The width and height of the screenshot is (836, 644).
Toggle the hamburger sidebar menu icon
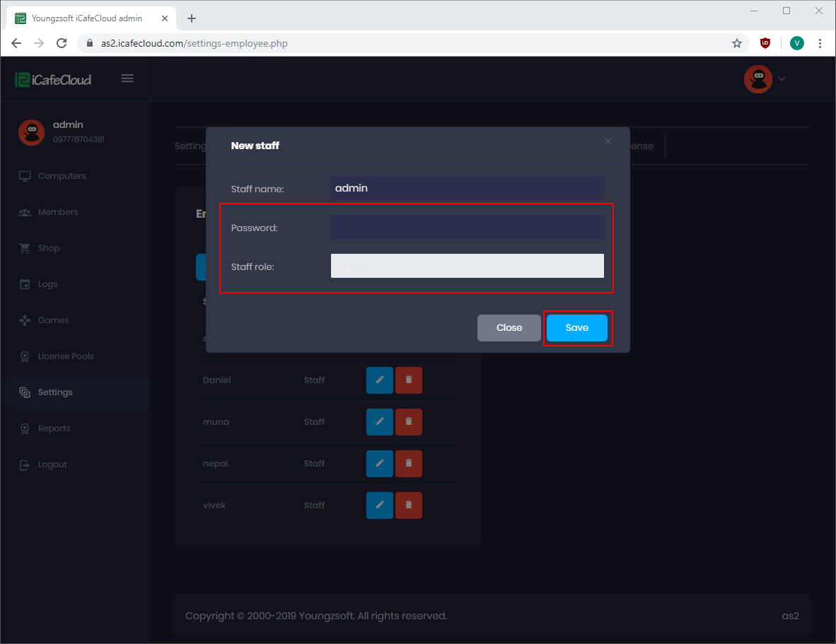click(127, 78)
